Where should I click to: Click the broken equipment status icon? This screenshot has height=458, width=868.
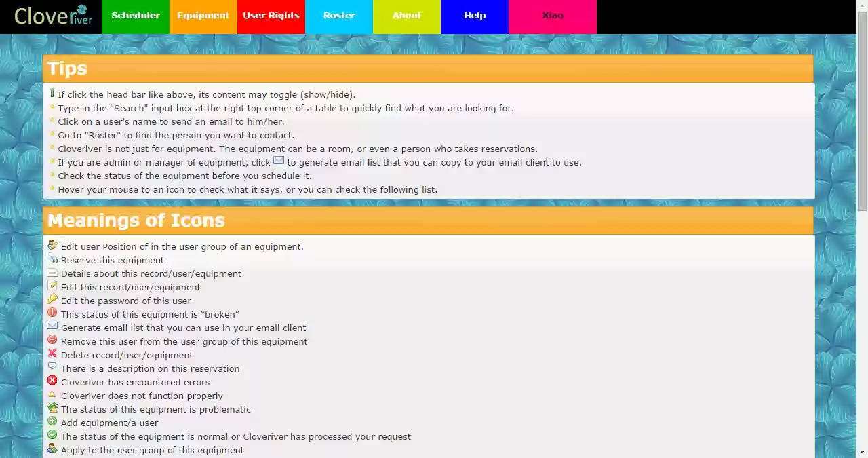point(52,313)
